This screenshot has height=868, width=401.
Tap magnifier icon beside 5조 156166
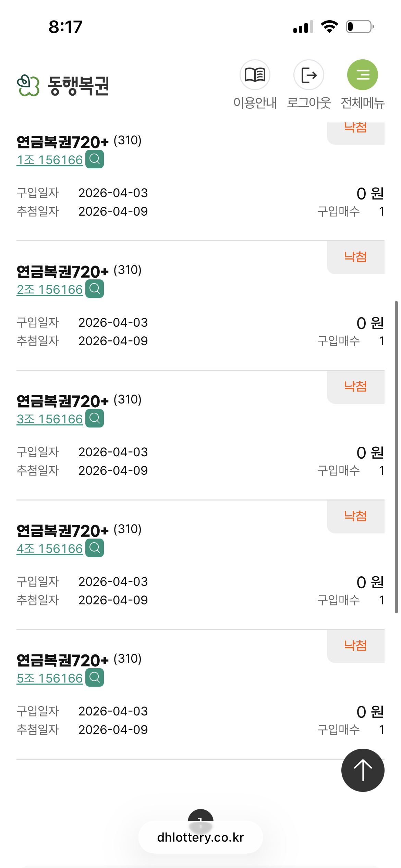coord(95,678)
